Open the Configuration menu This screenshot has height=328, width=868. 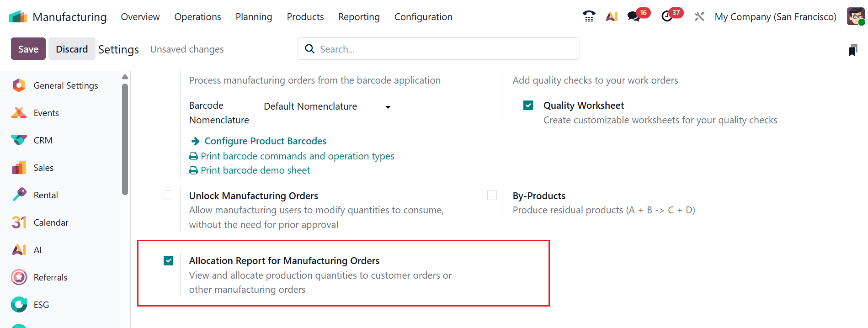click(x=423, y=17)
